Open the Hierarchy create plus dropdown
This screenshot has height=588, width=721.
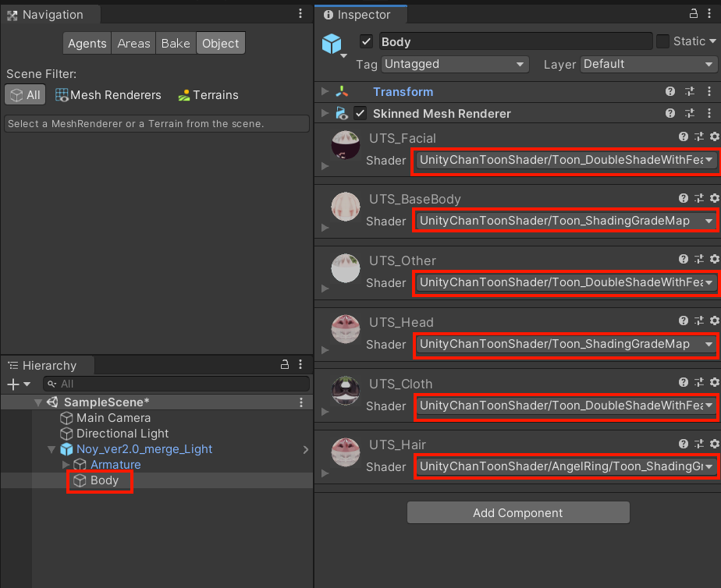(19, 384)
